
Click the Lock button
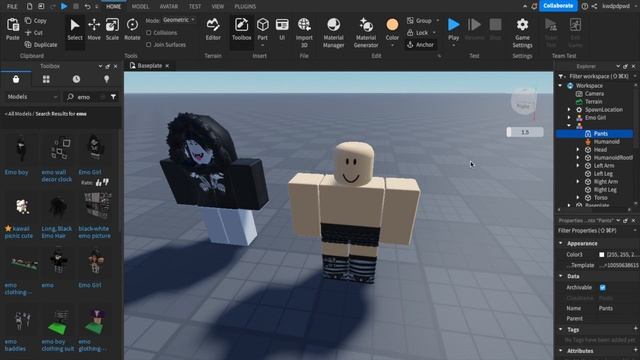pyautogui.click(x=418, y=33)
